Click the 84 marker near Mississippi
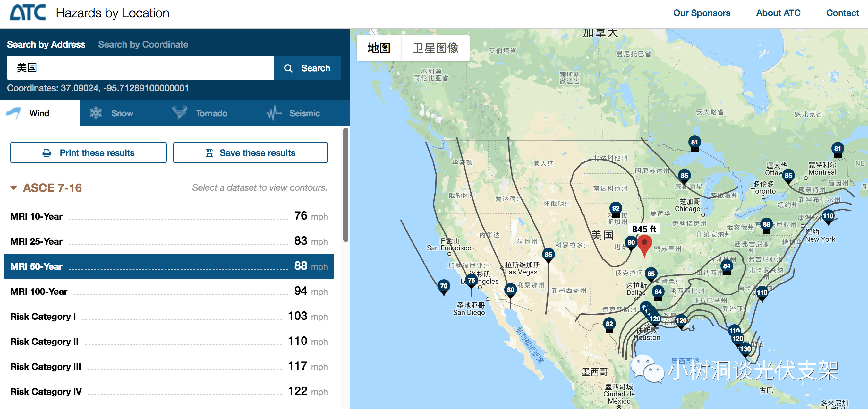 [x=658, y=292]
